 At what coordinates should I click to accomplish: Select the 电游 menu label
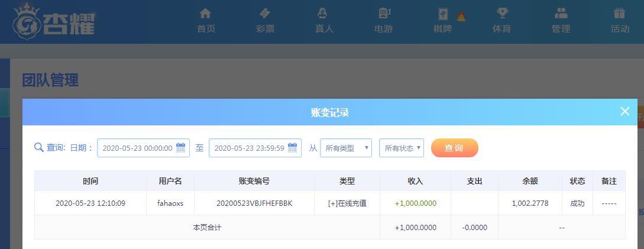pos(384,29)
